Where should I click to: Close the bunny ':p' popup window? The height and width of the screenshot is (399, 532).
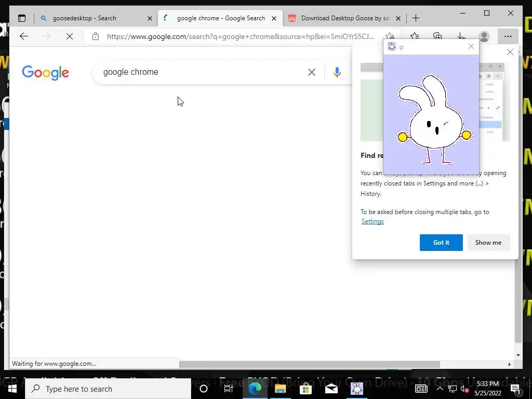471,46
